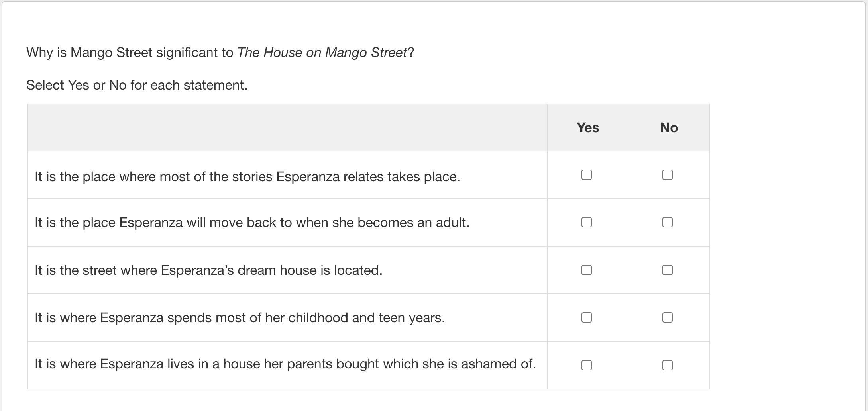Check No for 'stories Esperanza relates takes place'

[x=667, y=175]
